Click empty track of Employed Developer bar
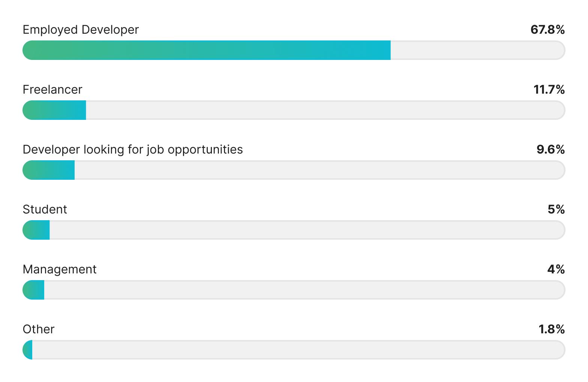Screen dimensions: 588x382 [x=476, y=50]
